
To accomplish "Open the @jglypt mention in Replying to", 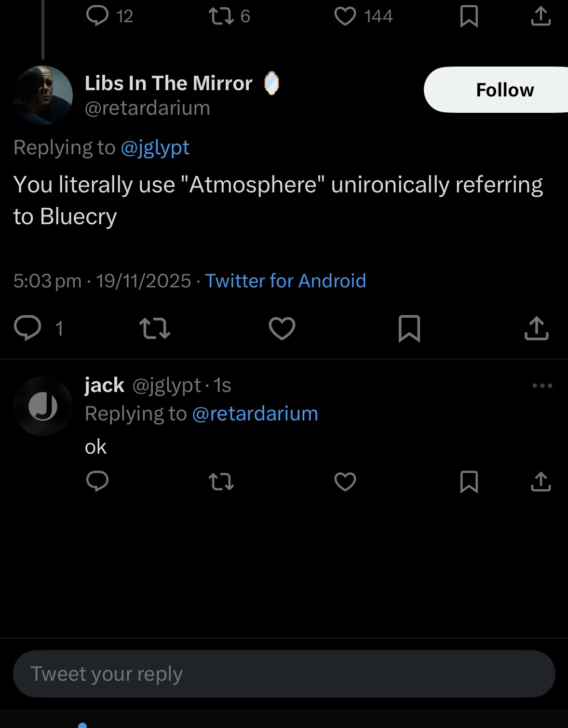I will tap(155, 148).
